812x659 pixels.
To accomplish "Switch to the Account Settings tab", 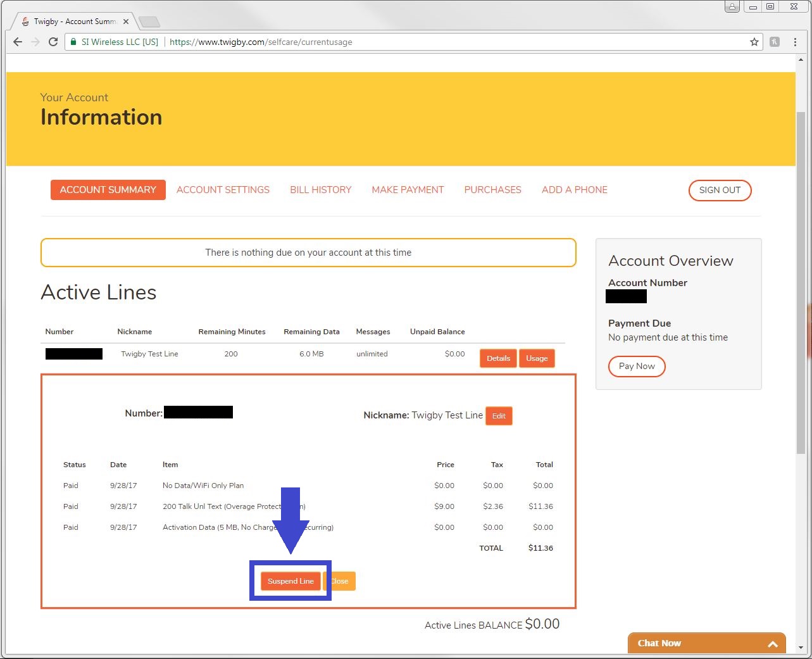I will pos(223,190).
